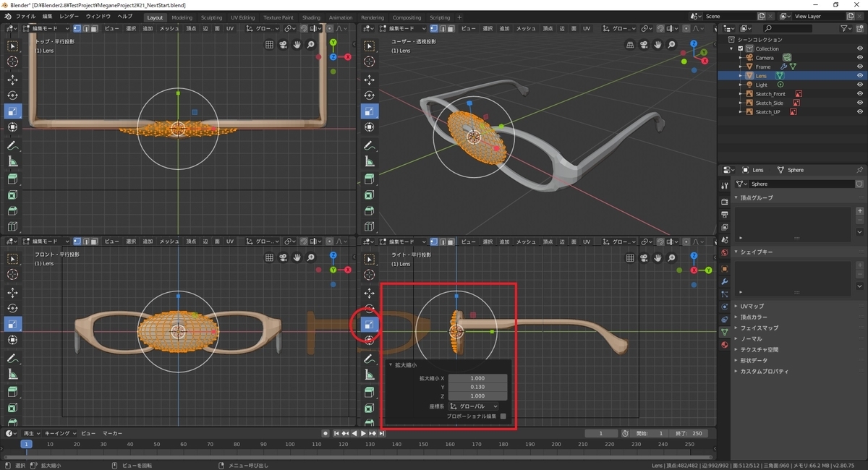Hide the Camera object in outliner
Viewport: 868px width, 470px height.
point(859,58)
